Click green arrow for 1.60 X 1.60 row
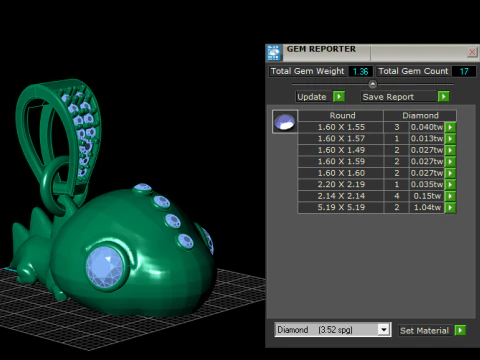Screen dimensions: 480x360 [450, 173]
